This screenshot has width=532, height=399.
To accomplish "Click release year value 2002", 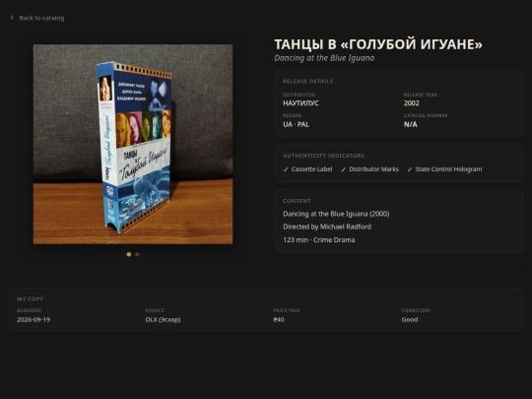I will pyautogui.click(x=412, y=103).
